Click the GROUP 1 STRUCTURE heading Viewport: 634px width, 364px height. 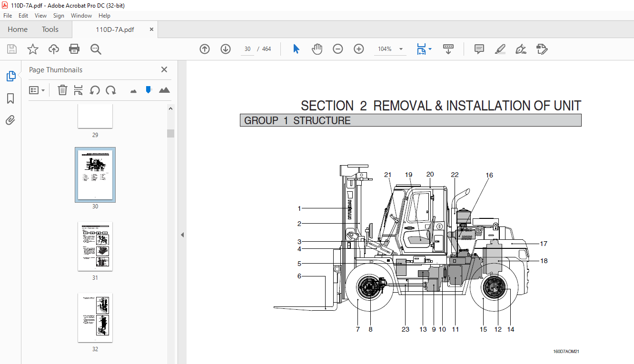pos(297,120)
